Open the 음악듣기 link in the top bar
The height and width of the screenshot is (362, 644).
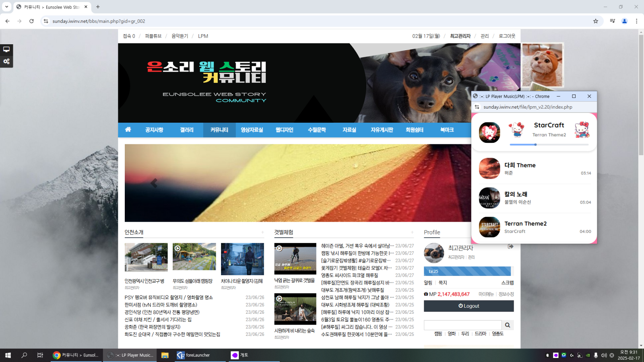180,36
